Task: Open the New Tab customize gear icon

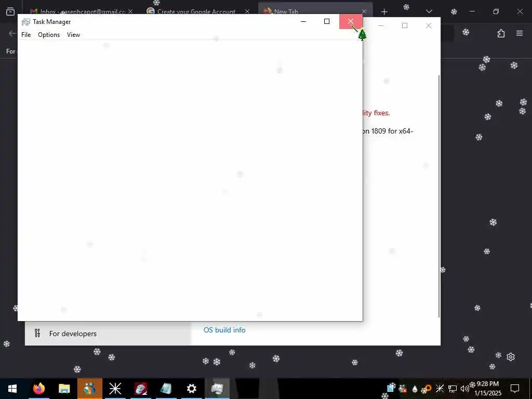Action: tap(511, 357)
